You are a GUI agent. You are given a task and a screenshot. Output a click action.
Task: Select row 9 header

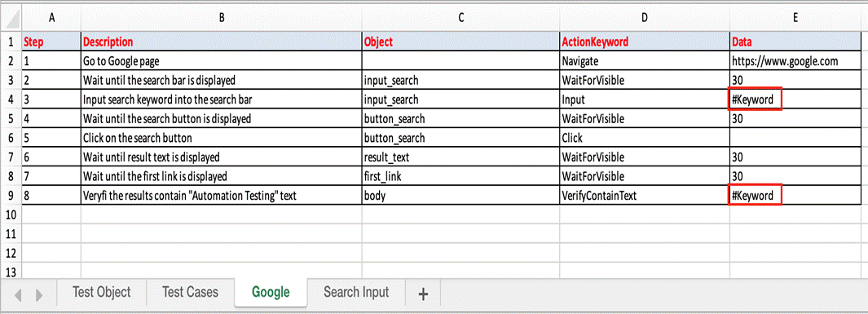coord(11,196)
